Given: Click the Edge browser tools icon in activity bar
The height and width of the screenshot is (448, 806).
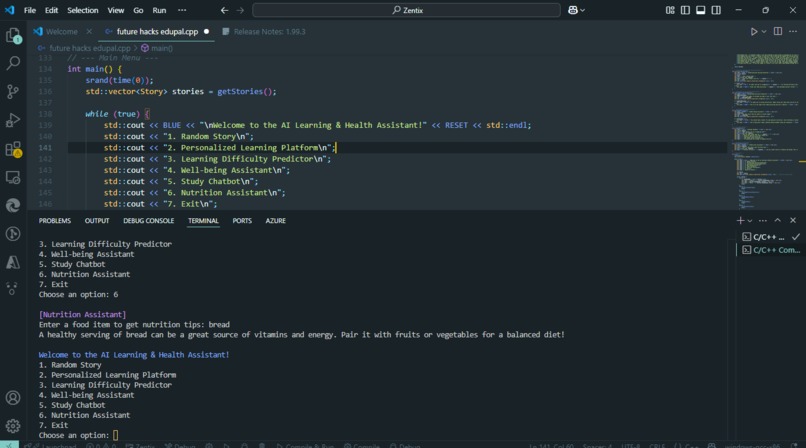Looking at the screenshot, I should point(13,206).
